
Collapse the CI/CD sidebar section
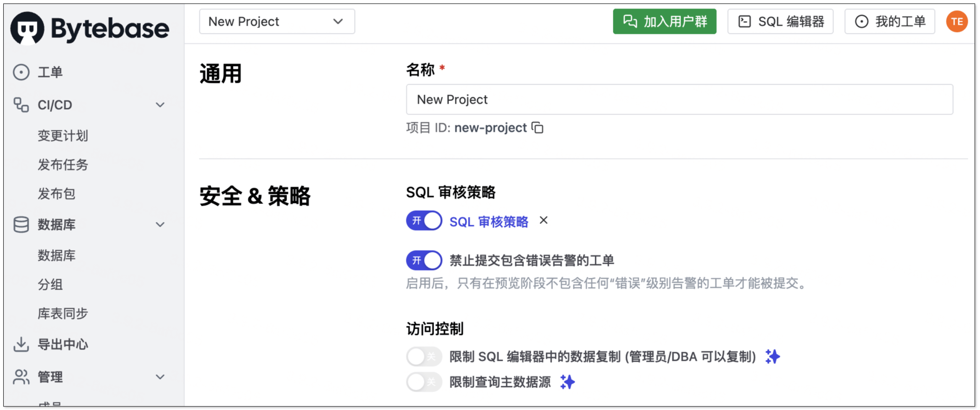pyautogui.click(x=160, y=105)
